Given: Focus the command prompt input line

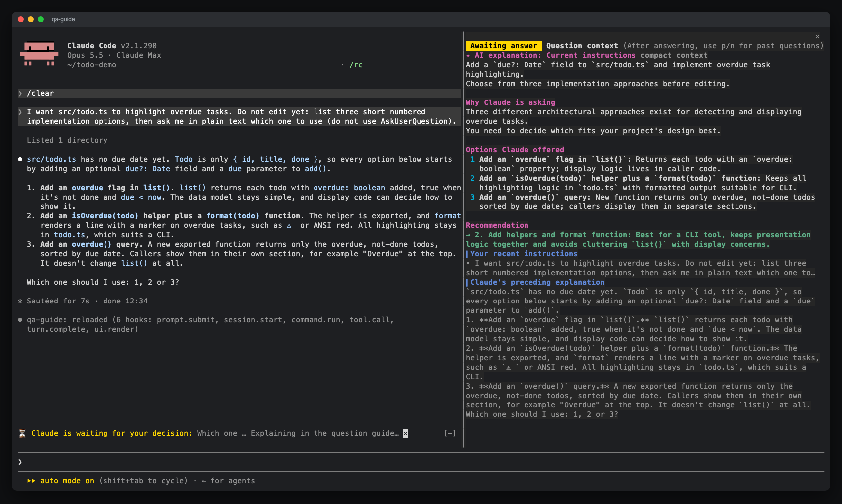Looking at the screenshot, I should [x=421, y=462].
